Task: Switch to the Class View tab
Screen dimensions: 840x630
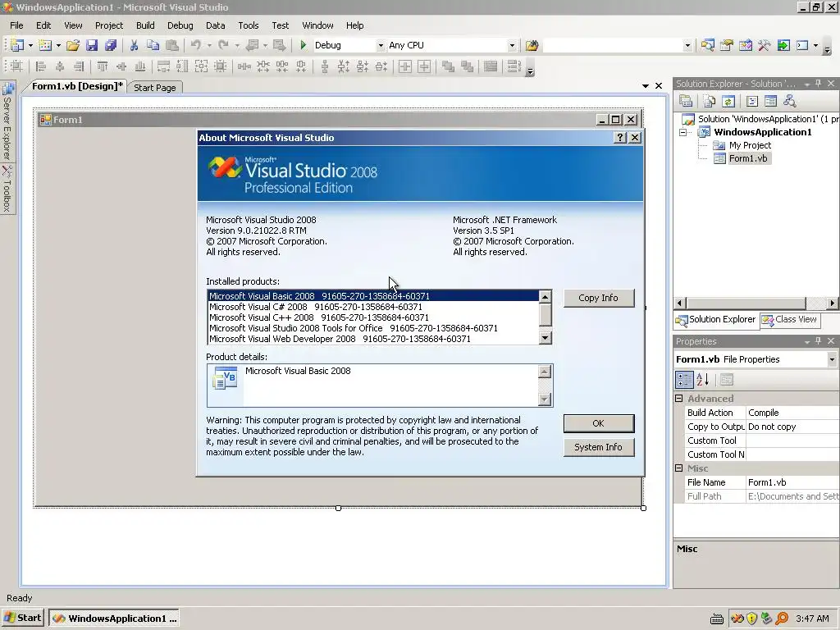Action: [x=790, y=319]
